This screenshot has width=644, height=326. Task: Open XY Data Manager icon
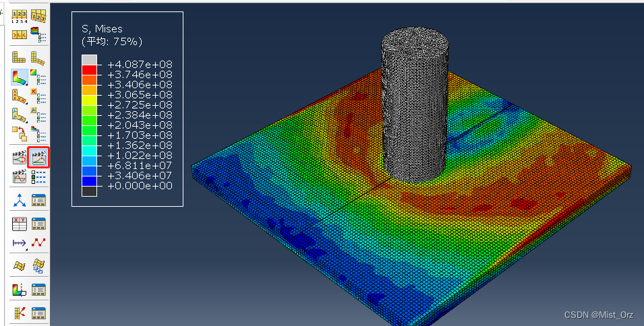38,224
